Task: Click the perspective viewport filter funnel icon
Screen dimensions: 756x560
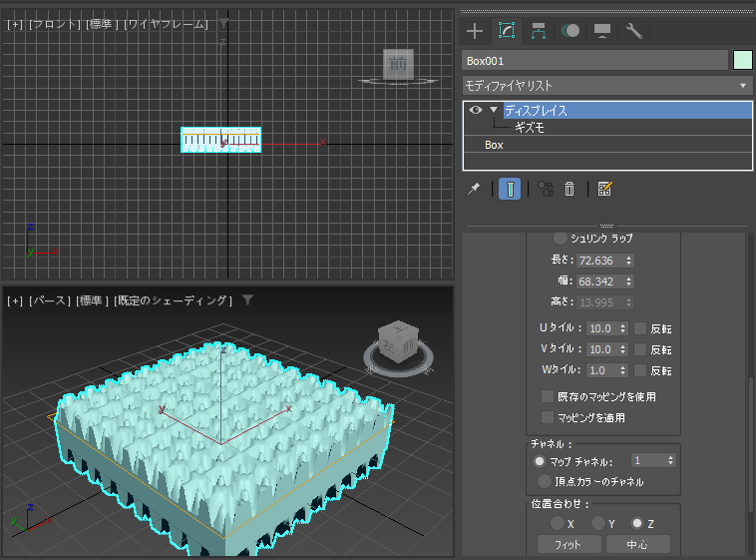Action: (247, 300)
